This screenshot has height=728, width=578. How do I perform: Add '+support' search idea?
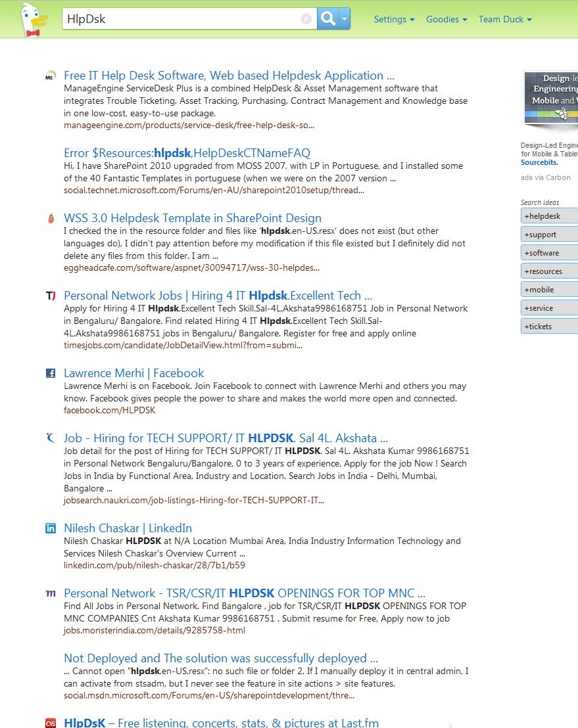[x=549, y=235]
